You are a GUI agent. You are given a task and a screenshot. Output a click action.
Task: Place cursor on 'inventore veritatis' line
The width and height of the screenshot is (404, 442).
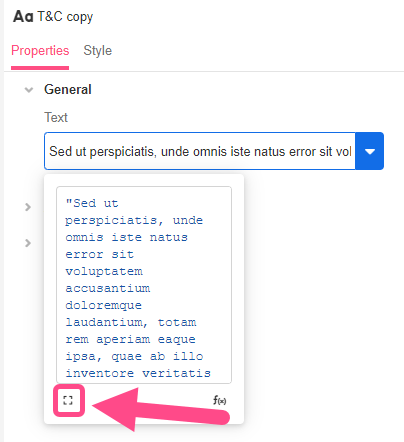coord(138,373)
